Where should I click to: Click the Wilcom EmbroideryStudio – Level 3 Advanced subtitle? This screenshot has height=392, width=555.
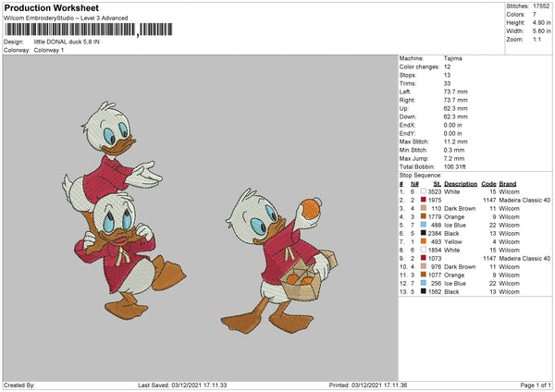pos(66,18)
